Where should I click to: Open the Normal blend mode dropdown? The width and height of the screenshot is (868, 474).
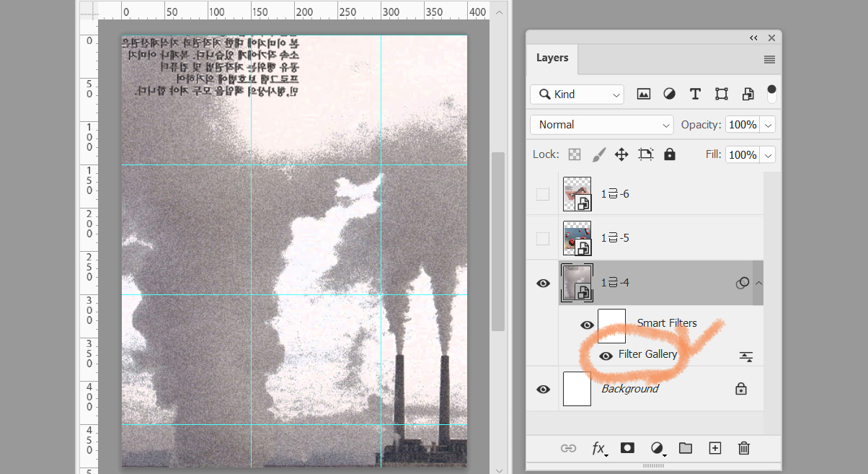pyautogui.click(x=601, y=125)
